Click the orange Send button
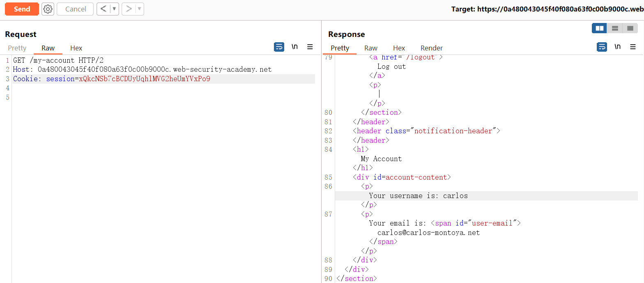644x283 pixels. (22, 9)
